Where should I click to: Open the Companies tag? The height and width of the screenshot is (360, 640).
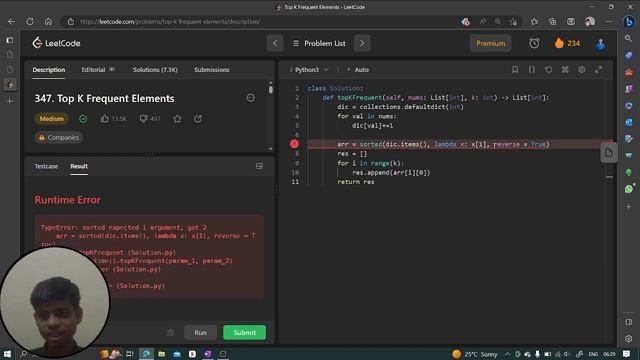point(59,138)
